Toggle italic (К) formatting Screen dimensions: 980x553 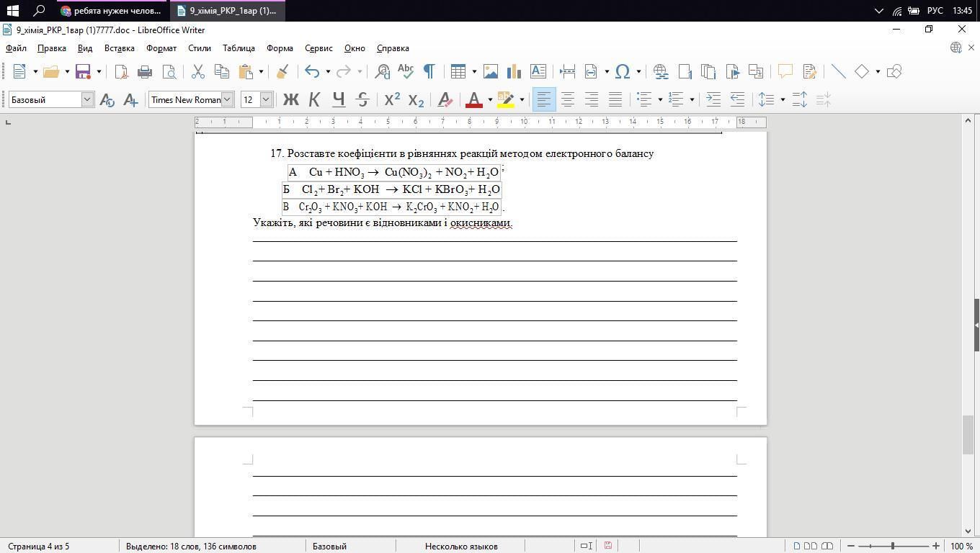pos(314,99)
